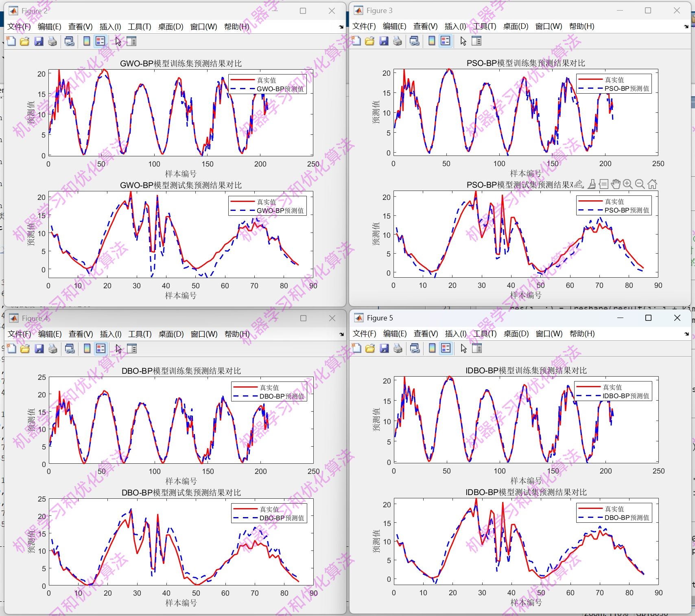Toggle Edit Plot arrow in Figure 2

pos(118,41)
